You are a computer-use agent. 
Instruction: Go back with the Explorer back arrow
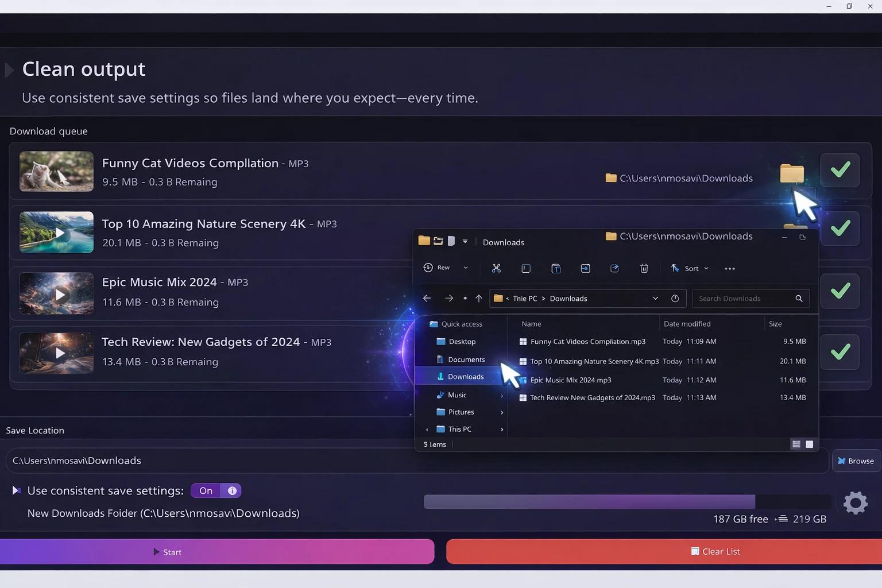point(427,299)
